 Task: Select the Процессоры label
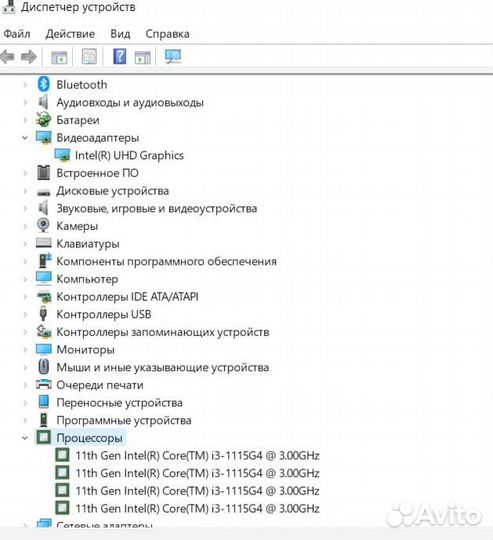pyautogui.click(x=90, y=438)
